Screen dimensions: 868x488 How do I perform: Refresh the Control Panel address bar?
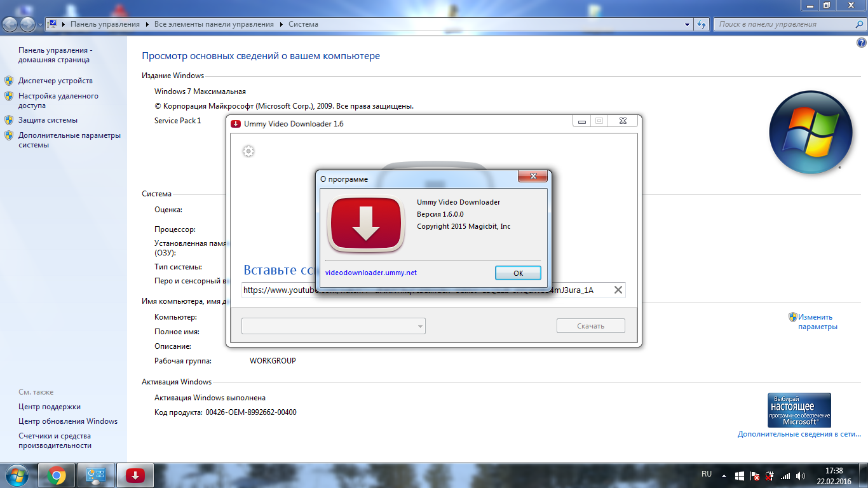[702, 24]
